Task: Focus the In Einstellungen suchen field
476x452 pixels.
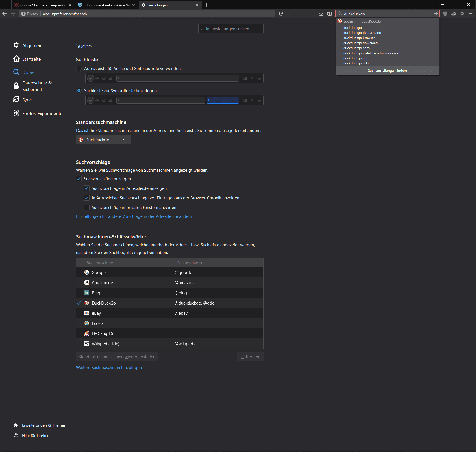Action: (231, 29)
